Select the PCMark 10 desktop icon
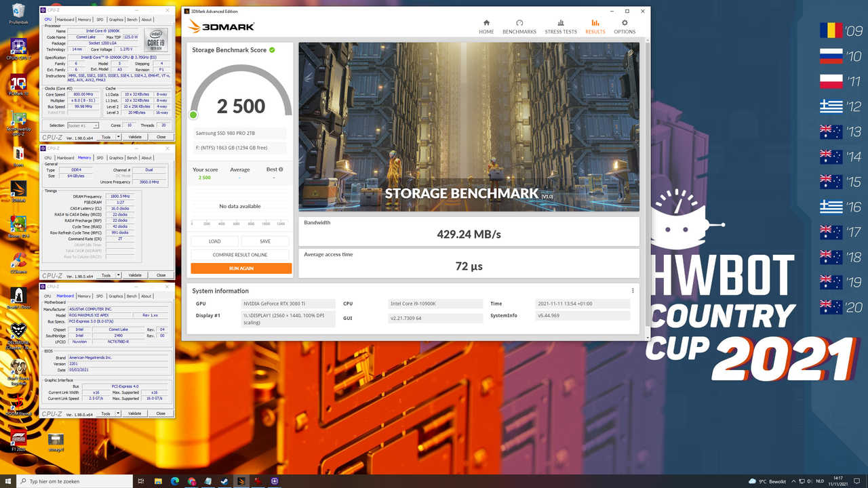 [18, 85]
